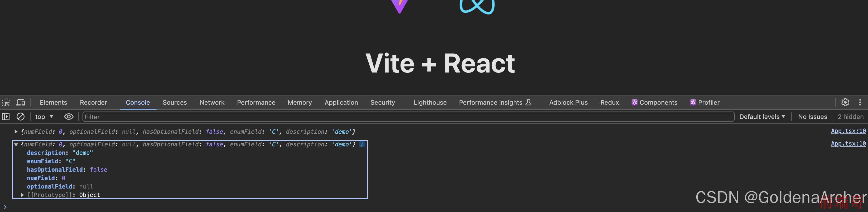Open the top JavaScript context dropdown
The image size is (868, 212).
(44, 117)
